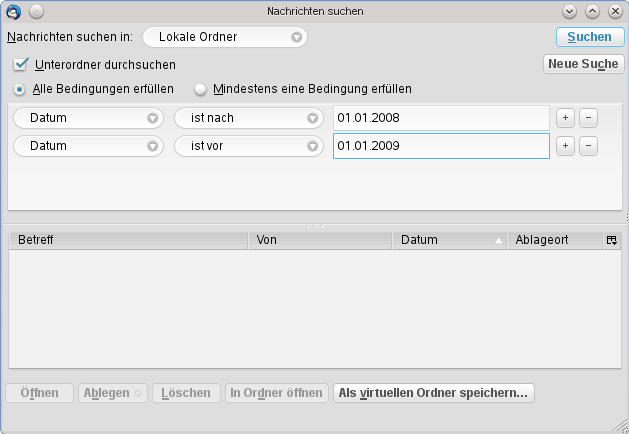
Task: Click the Thunderbird icon in title bar
Action: pyautogui.click(x=13, y=11)
